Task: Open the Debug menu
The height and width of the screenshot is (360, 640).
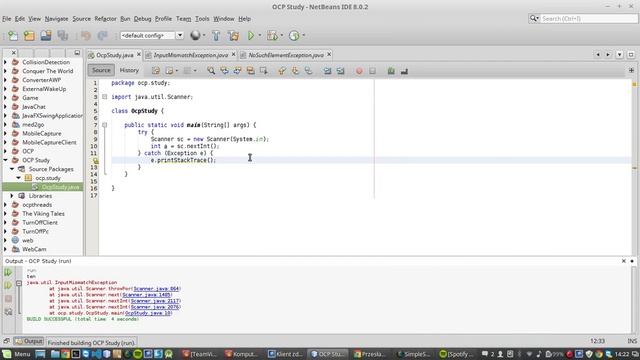Action: [142, 19]
